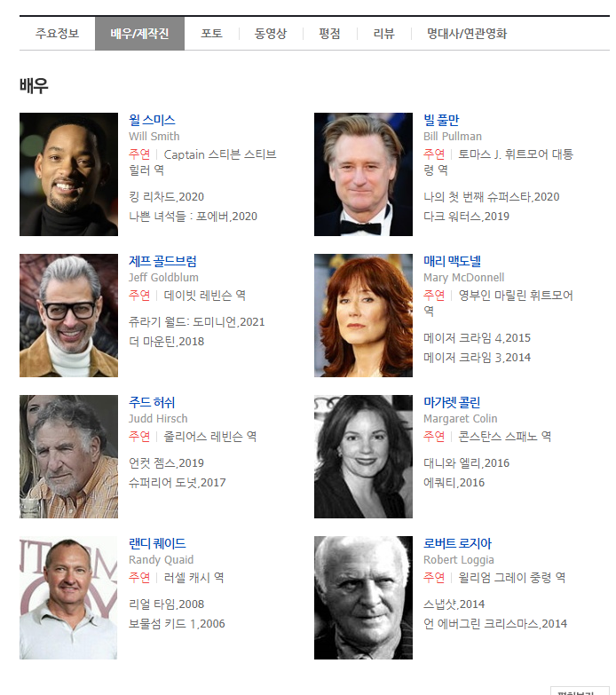Open the 주요정보 tab

tap(57, 33)
